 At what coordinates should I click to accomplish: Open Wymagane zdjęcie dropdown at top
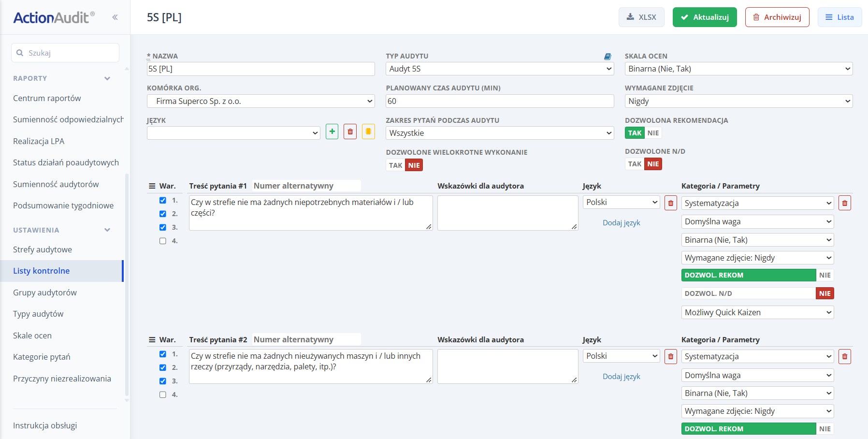pyautogui.click(x=738, y=101)
